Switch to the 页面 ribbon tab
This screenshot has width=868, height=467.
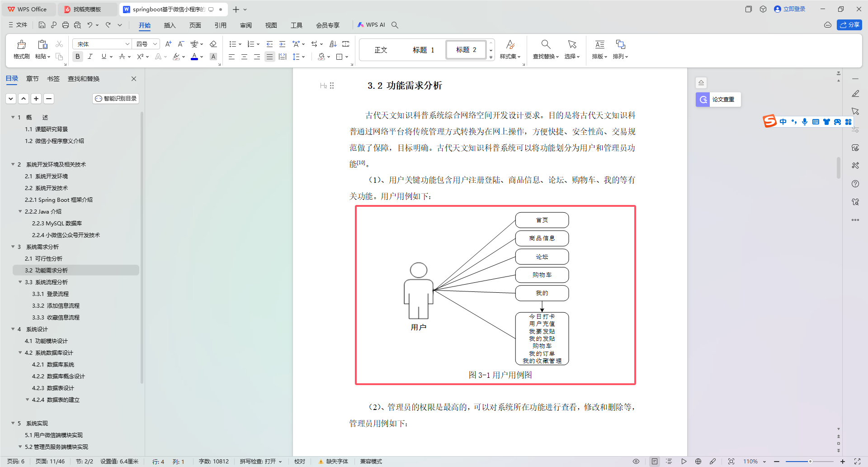click(195, 25)
